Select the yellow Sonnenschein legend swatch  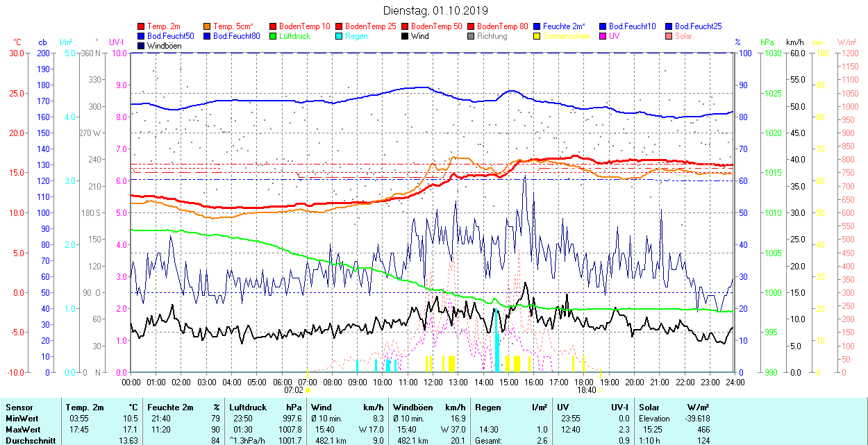tap(537, 36)
